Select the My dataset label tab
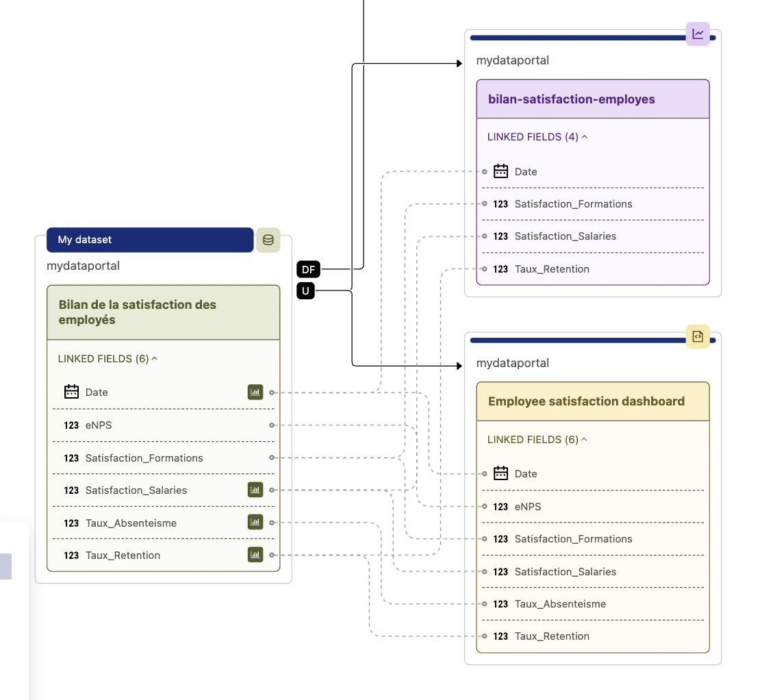Screen dimensions: 775x700 150,240
